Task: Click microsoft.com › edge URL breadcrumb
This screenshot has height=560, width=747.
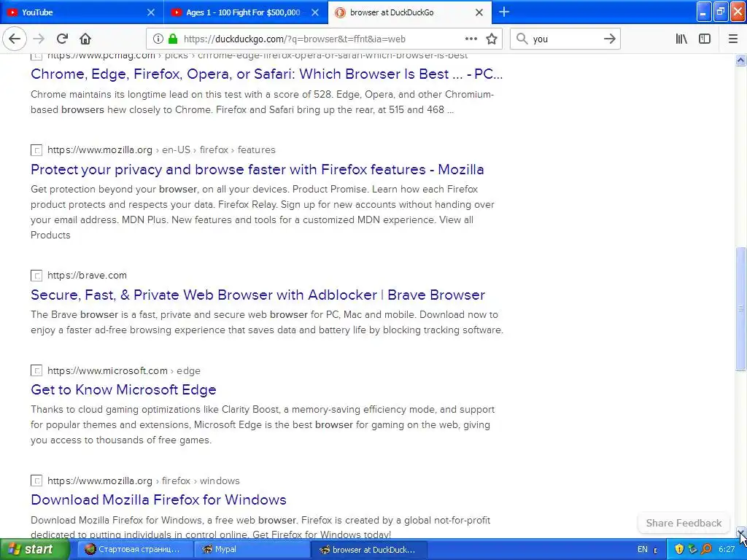Action: 124,371
